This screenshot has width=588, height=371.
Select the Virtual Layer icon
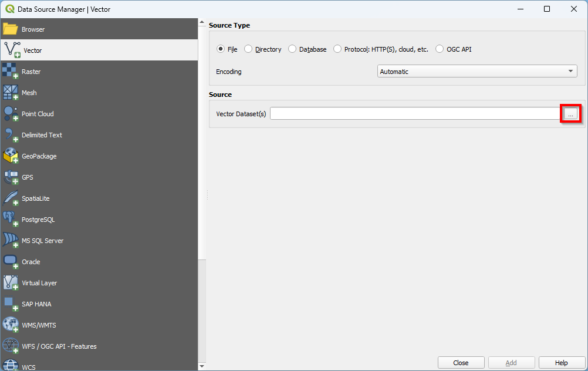pyautogui.click(x=11, y=283)
